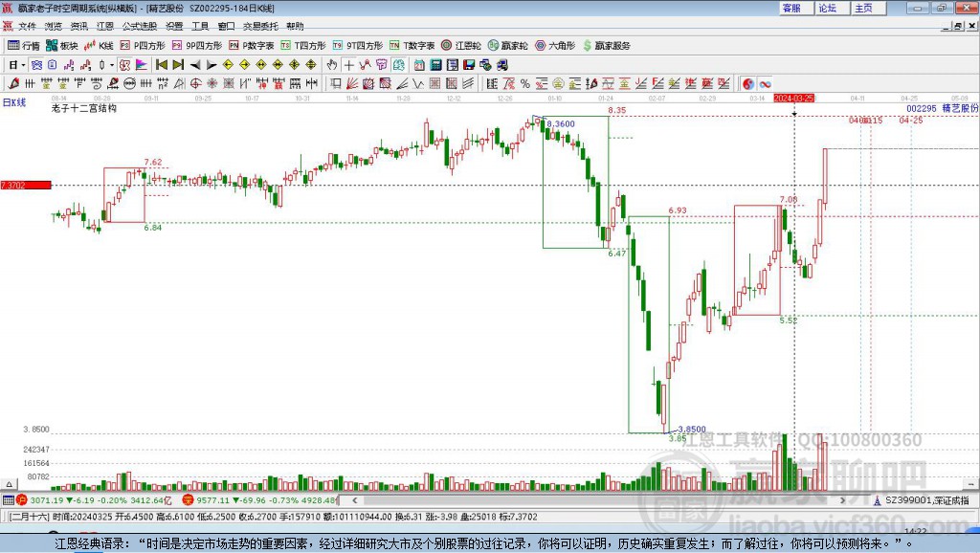The height and width of the screenshot is (553, 980).
Task: Click the first yellow diamond arrow icon
Action: click(x=228, y=65)
